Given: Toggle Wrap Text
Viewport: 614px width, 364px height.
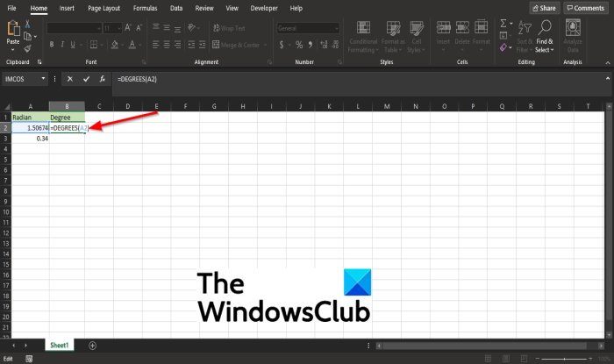Looking at the screenshot, I should pos(229,28).
